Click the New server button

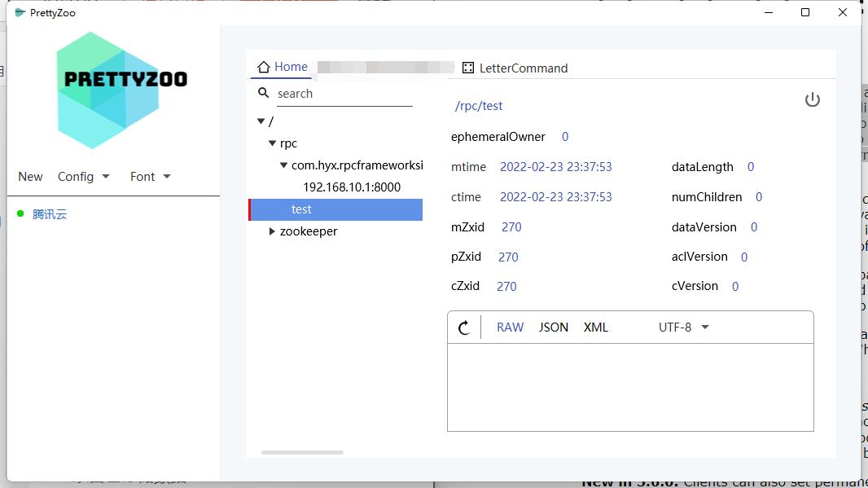(x=30, y=177)
